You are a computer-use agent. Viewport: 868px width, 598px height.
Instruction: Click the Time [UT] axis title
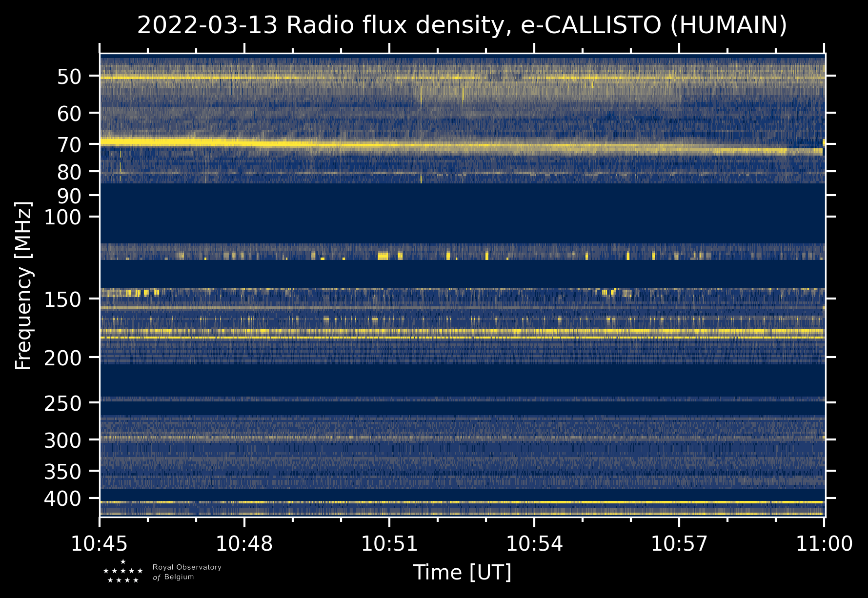tap(462, 573)
